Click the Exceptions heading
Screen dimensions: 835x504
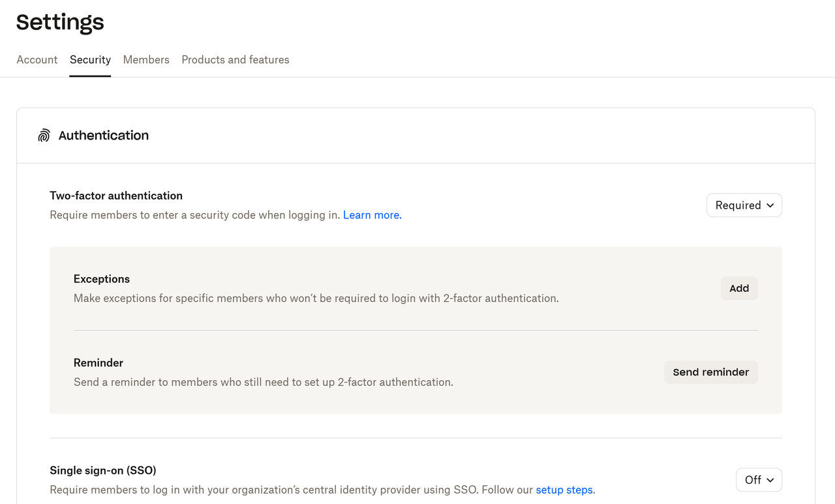click(102, 279)
